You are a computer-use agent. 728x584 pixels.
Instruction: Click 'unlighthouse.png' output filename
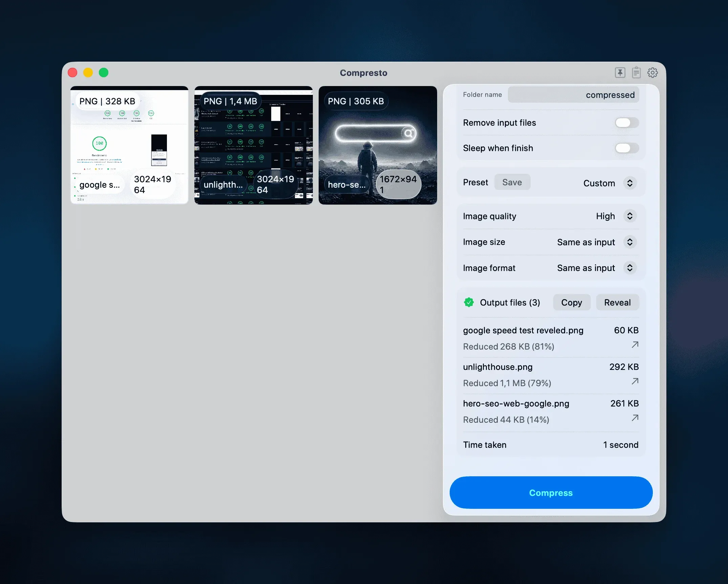(x=498, y=367)
